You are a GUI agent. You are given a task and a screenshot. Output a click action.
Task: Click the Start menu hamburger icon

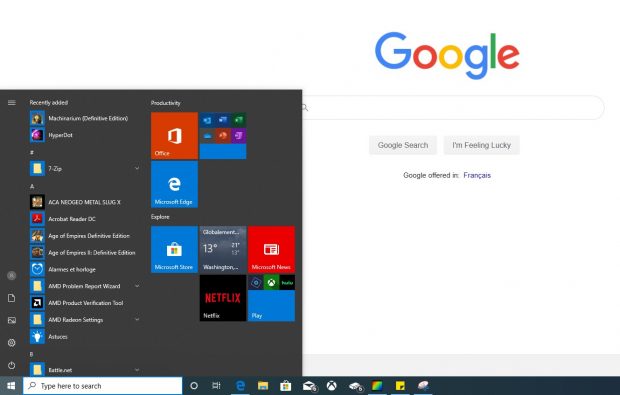pyautogui.click(x=11, y=102)
